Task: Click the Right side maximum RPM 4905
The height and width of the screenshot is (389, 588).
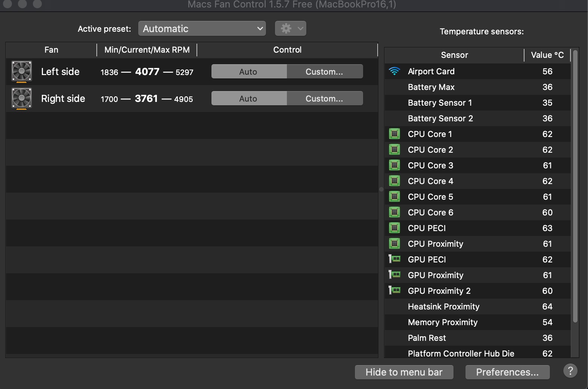Action: pyautogui.click(x=183, y=99)
